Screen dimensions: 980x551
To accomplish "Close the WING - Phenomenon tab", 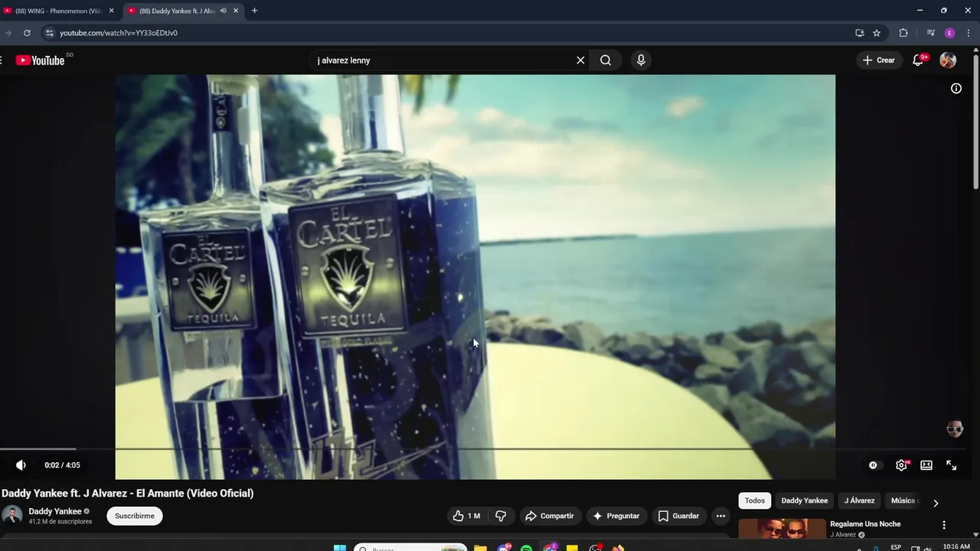I will 112,11.
